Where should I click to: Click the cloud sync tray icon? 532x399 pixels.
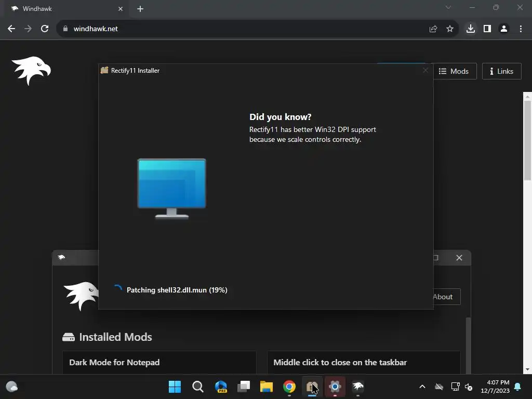(439, 387)
